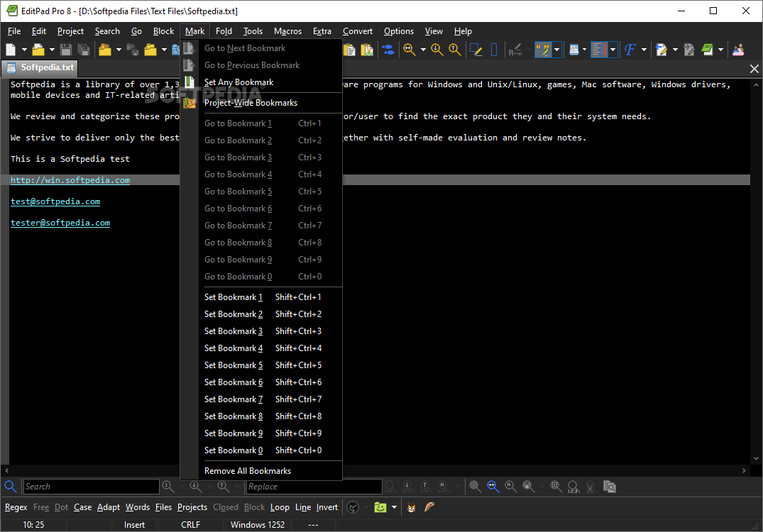Toggle the Words search option
The height and width of the screenshot is (532, 763).
(138, 507)
